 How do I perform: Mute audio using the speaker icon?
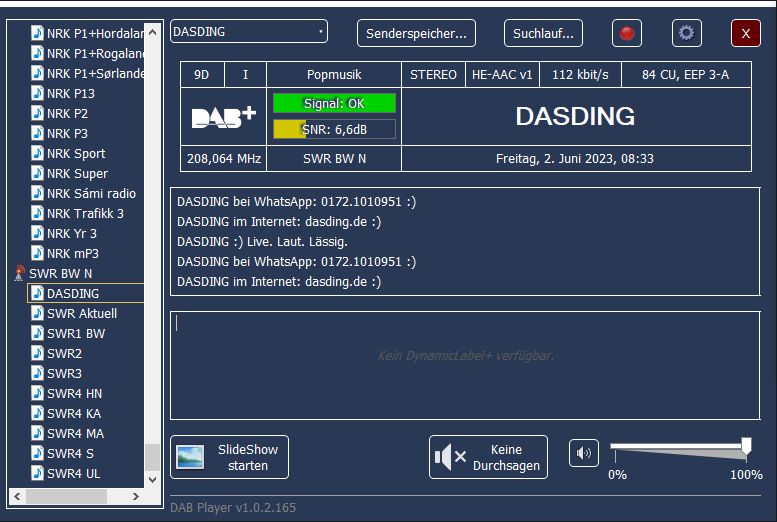584,454
